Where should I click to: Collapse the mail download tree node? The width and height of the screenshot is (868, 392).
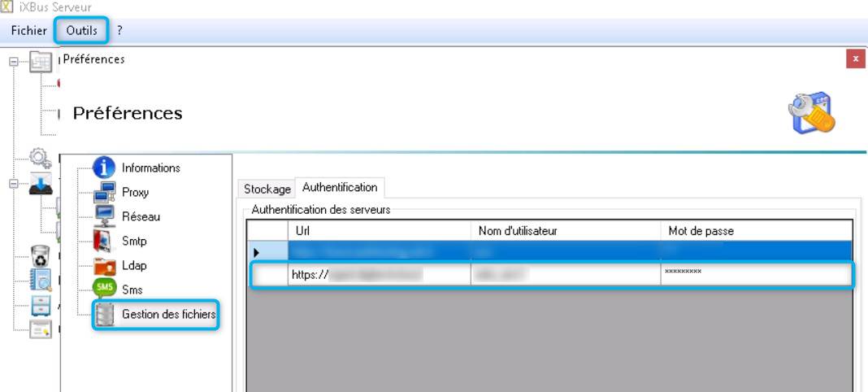(13, 183)
